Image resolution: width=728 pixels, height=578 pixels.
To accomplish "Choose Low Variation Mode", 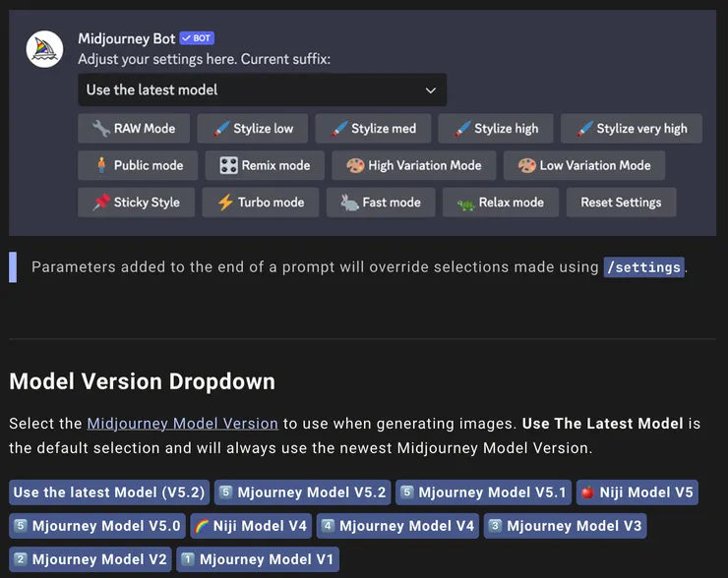I will tap(584, 165).
